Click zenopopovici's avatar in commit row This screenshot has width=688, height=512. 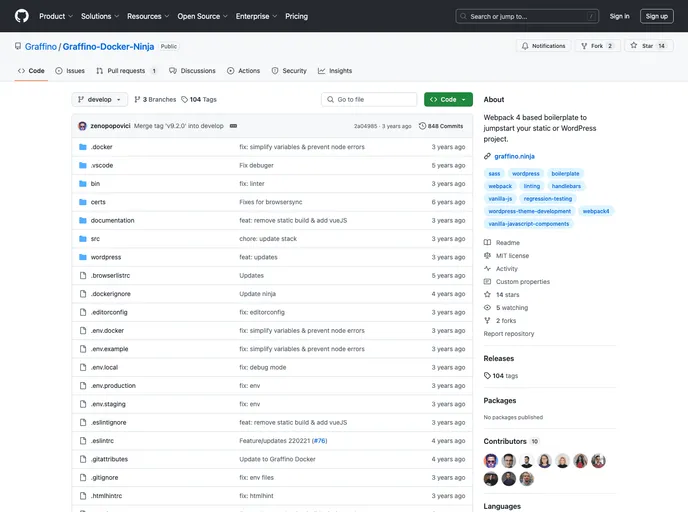pos(82,126)
